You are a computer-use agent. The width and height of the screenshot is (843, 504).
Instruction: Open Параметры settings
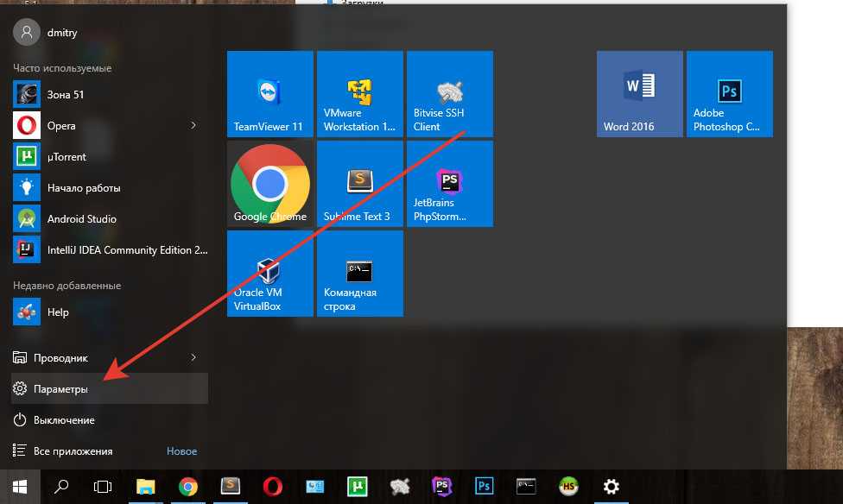110,388
